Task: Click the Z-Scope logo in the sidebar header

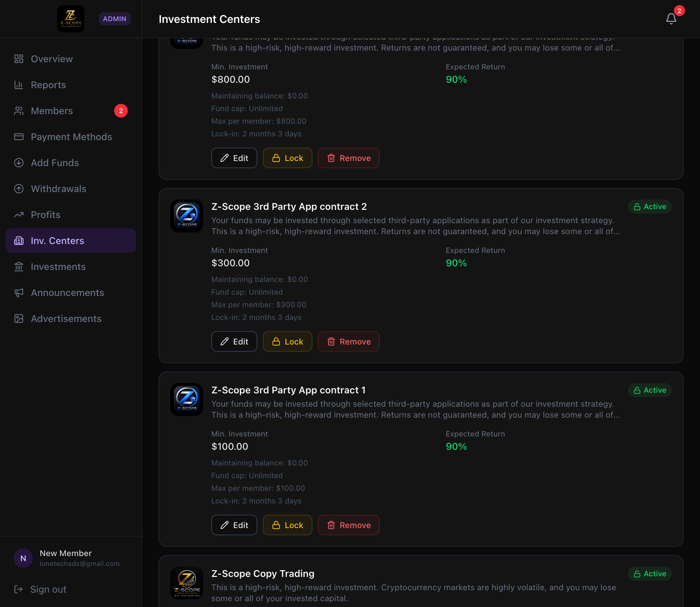Action: pos(71,19)
